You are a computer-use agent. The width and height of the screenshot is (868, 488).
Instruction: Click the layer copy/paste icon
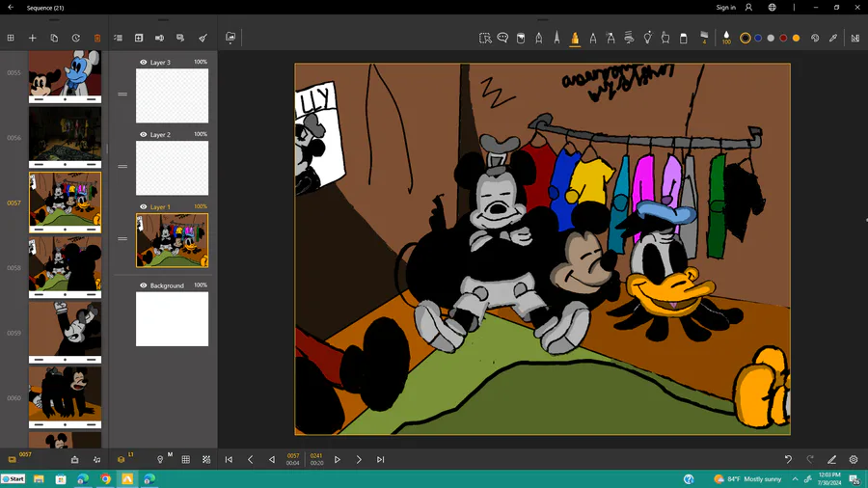tap(180, 39)
